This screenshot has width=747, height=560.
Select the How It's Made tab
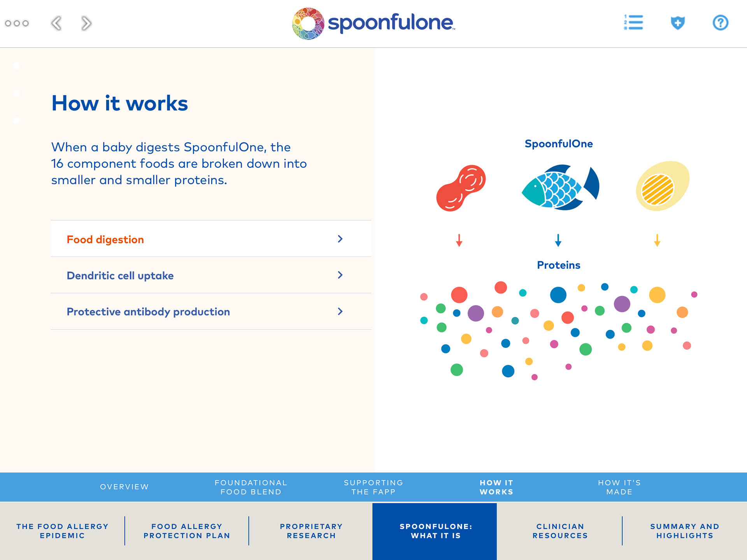point(619,487)
